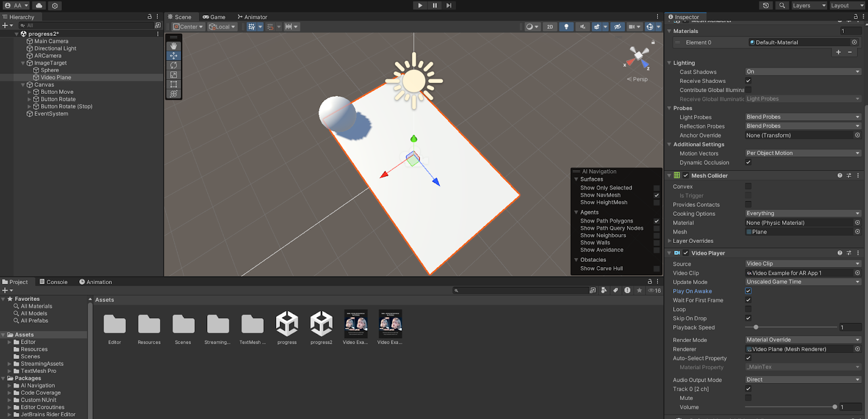Switch to the Game tab
This screenshot has width=868, height=419.
click(x=214, y=17)
